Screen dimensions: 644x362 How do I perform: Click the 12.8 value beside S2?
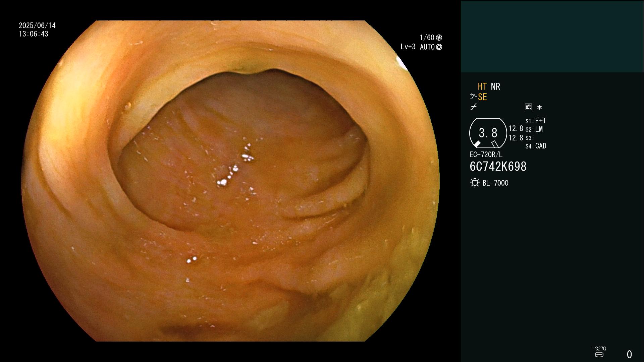(x=516, y=128)
